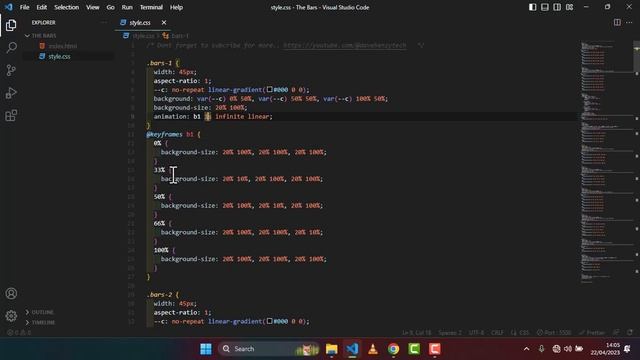
Task: Open the Go menu
Action: click(x=111, y=7)
